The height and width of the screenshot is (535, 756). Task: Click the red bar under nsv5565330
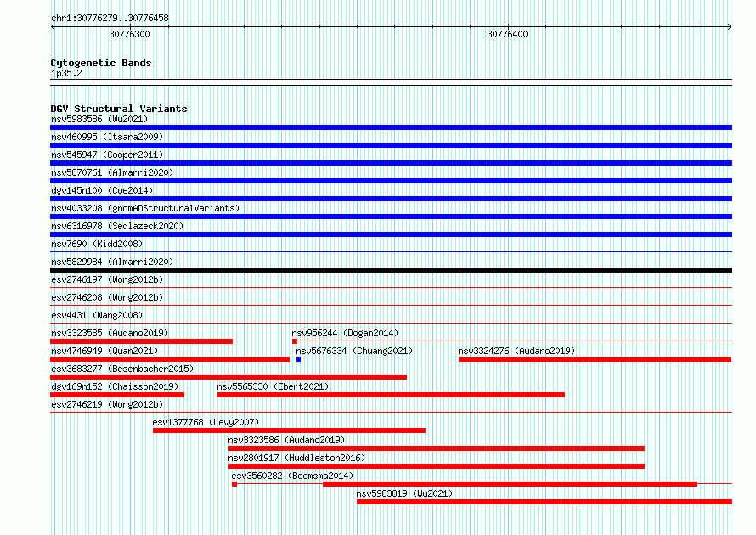[x=391, y=395]
